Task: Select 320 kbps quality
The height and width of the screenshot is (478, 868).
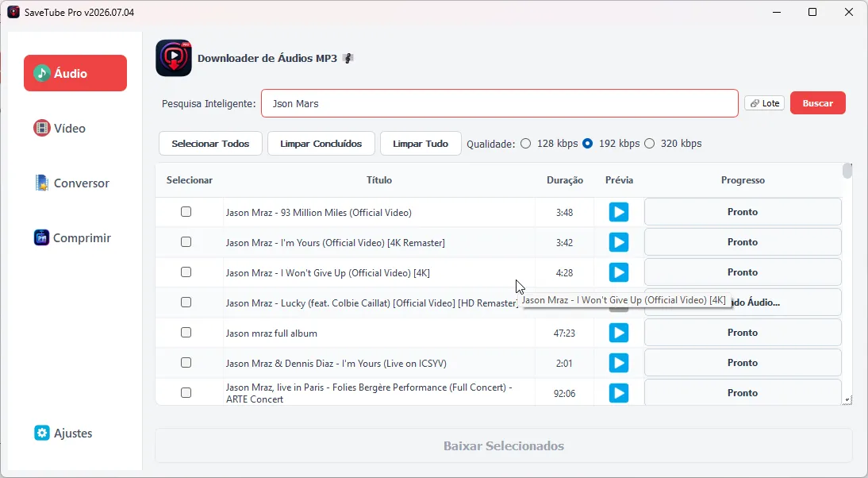Action: (x=650, y=144)
